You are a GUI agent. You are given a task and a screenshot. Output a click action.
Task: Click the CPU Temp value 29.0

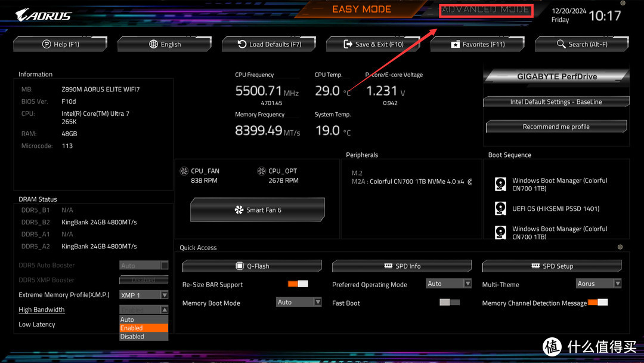pos(327,91)
